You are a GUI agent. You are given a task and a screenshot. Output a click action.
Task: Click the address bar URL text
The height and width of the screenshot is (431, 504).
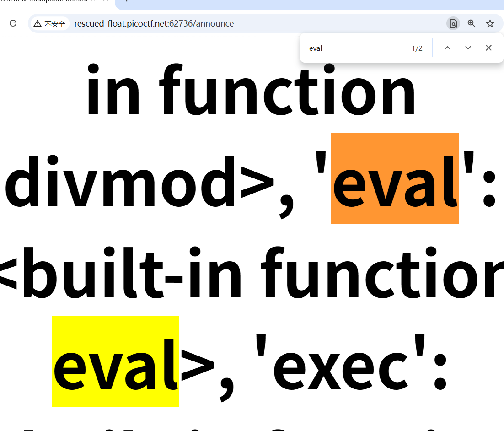154,24
